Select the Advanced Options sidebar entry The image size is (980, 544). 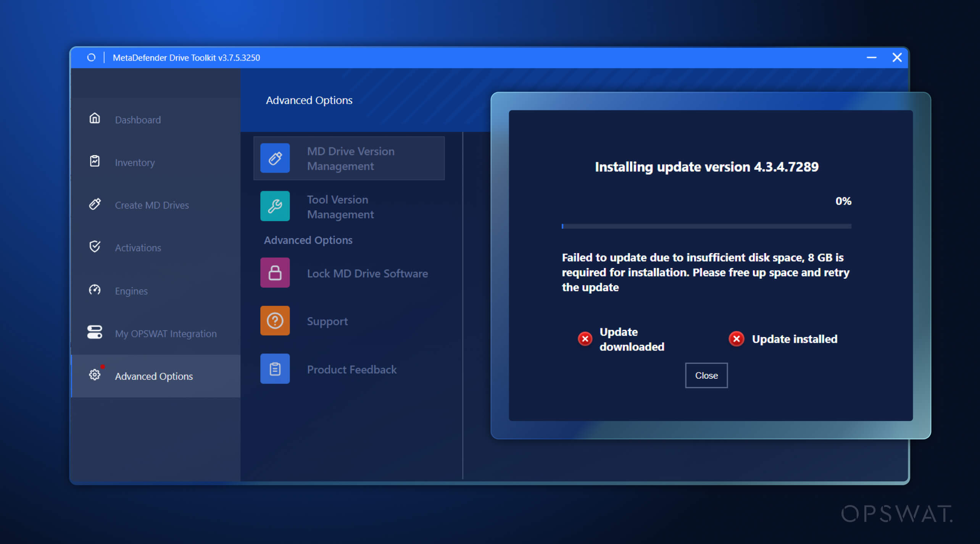pyautogui.click(x=153, y=376)
